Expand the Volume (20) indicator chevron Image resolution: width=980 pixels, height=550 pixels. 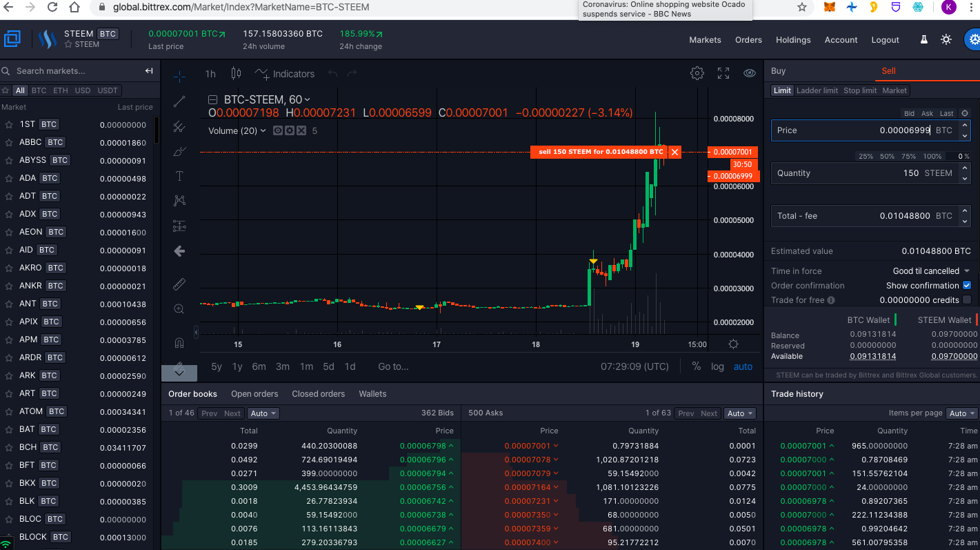263,130
